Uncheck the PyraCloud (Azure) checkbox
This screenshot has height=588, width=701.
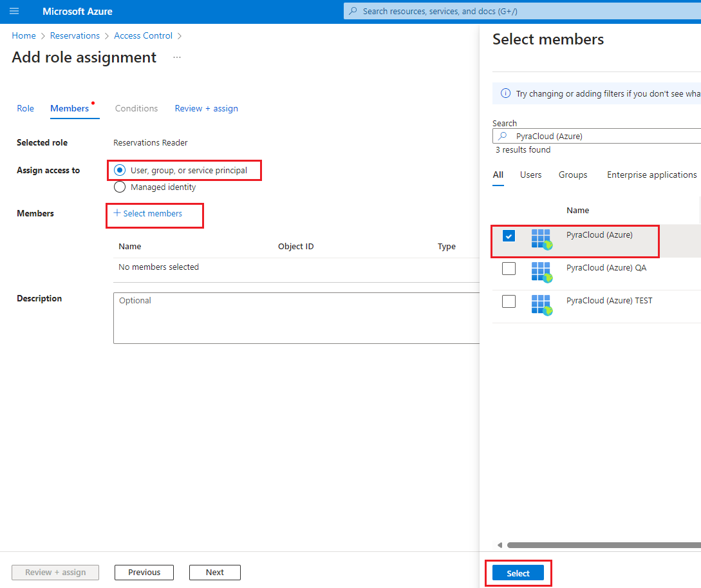[x=509, y=236]
